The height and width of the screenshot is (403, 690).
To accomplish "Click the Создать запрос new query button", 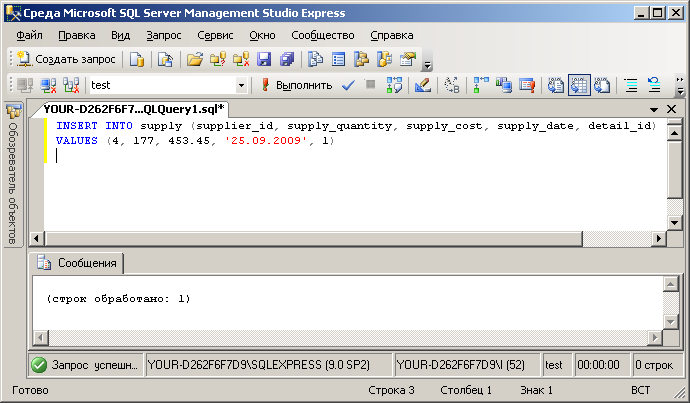I will coord(66,59).
